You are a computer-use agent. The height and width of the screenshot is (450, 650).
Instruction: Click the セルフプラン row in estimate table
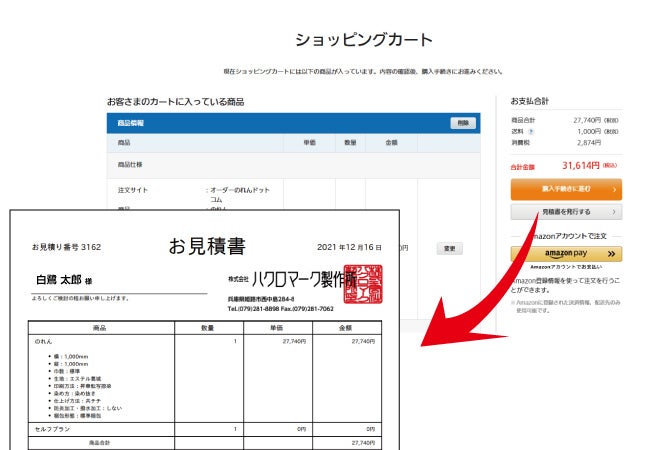pyautogui.click(x=205, y=429)
